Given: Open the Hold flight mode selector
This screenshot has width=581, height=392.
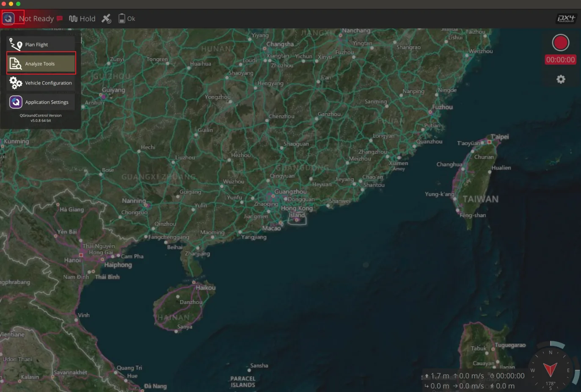Looking at the screenshot, I should [82, 19].
